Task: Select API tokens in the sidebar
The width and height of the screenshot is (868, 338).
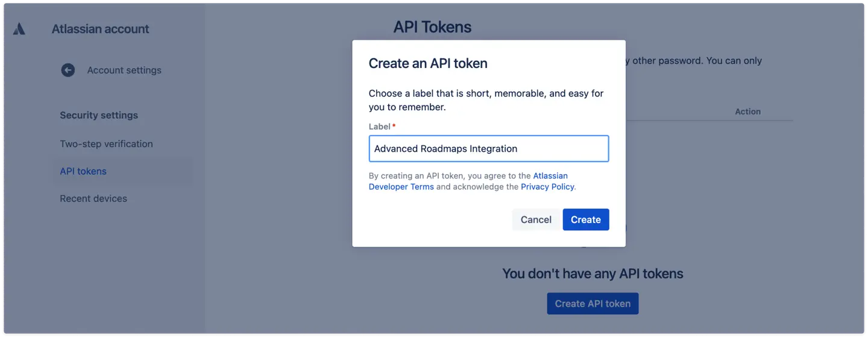Action: (83, 171)
